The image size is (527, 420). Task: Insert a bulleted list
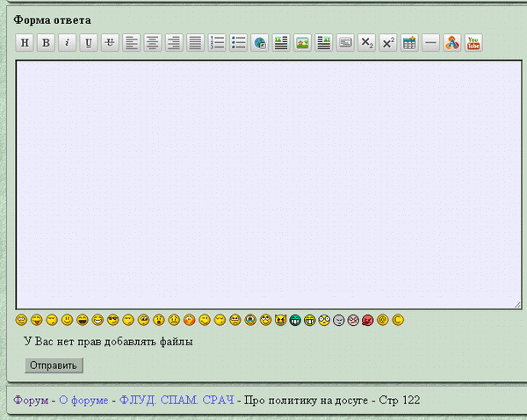click(238, 43)
